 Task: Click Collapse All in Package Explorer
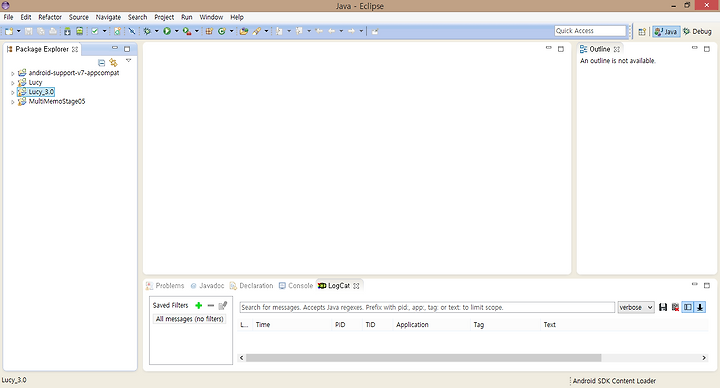coord(101,62)
